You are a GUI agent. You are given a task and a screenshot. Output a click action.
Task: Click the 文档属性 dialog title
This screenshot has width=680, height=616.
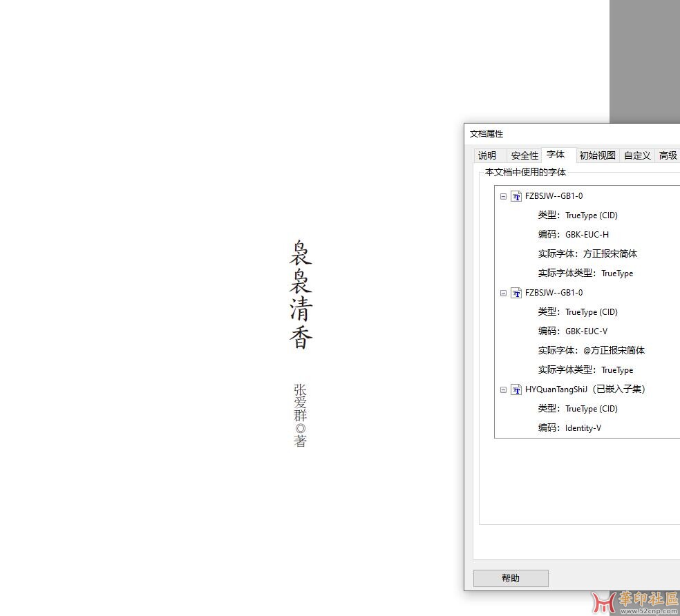tap(487, 134)
